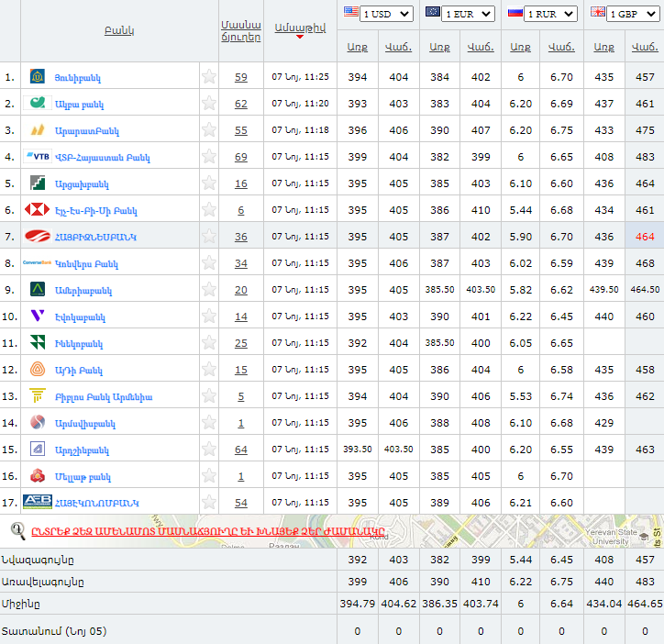664x644 pixels.
Task: Open branch count 59 for Յունիբանկ
Action: [x=241, y=77]
